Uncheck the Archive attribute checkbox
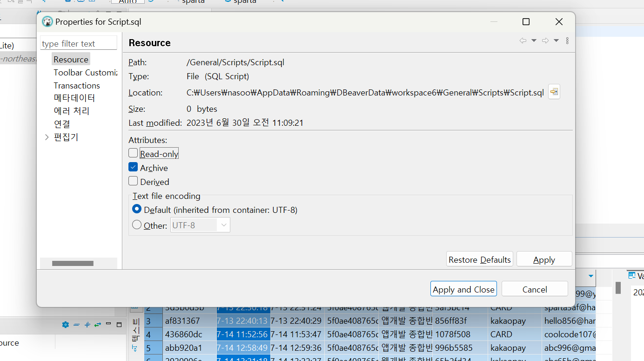 [x=133, y=167]
